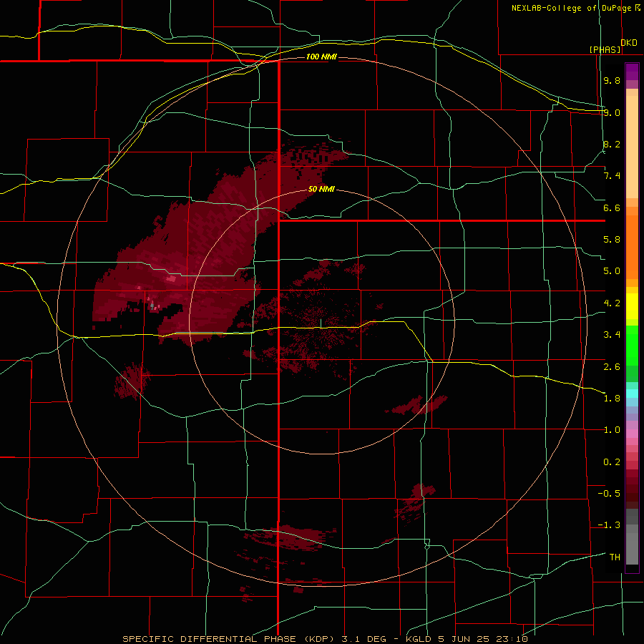
Task: Click the 9.0 scale value
Action: point(612,112)
